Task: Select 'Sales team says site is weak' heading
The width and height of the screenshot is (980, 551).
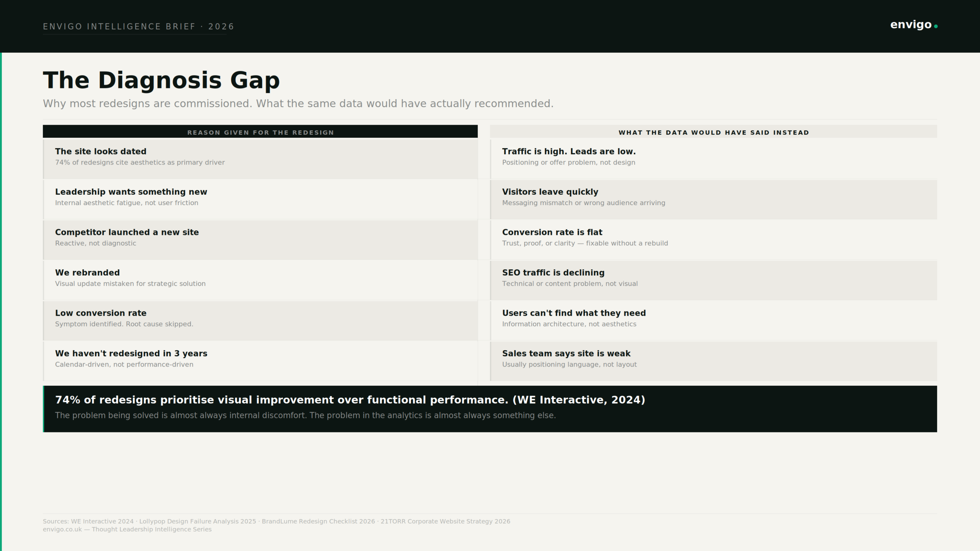Action: [566, 354]
